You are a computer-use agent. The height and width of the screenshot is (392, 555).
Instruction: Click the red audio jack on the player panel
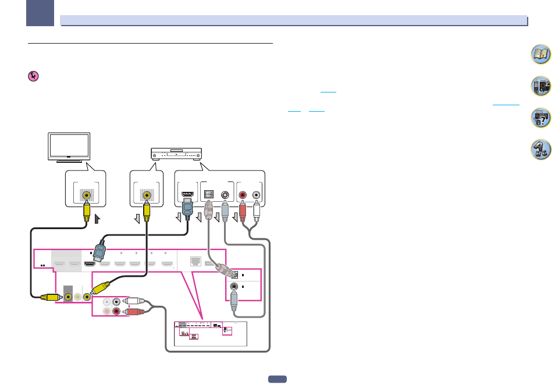tap(243, 195)
